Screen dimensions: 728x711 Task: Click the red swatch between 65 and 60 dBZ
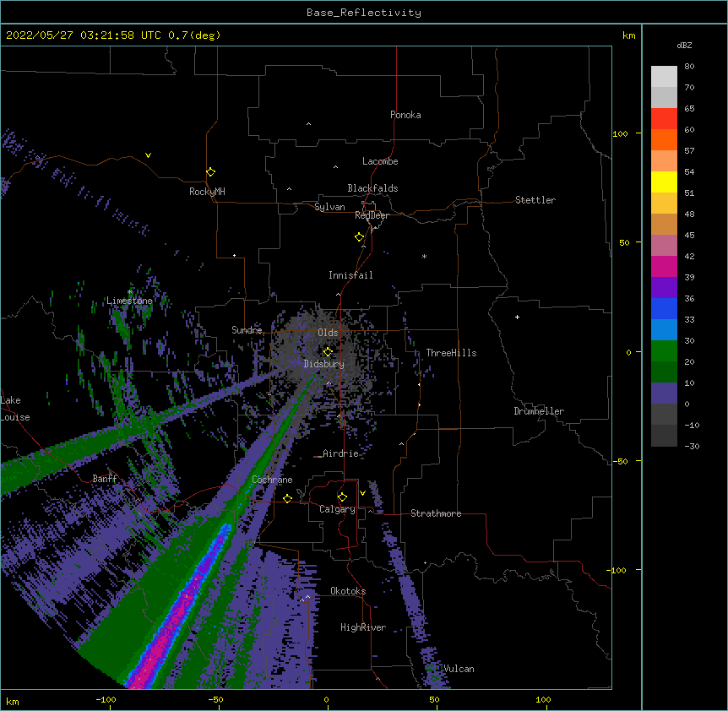coord(664,119)
